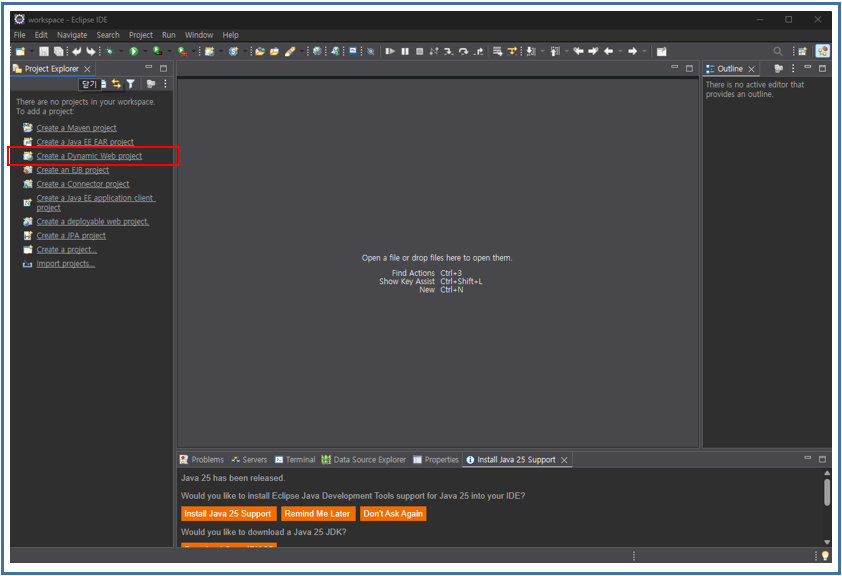
Task: Click the Step Over debug icon
Action: pos(464,51)
